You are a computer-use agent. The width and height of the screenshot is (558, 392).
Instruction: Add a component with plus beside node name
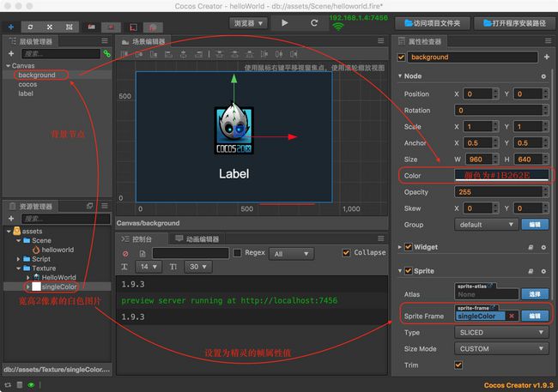pyautogui.click(x=547, y=57)
